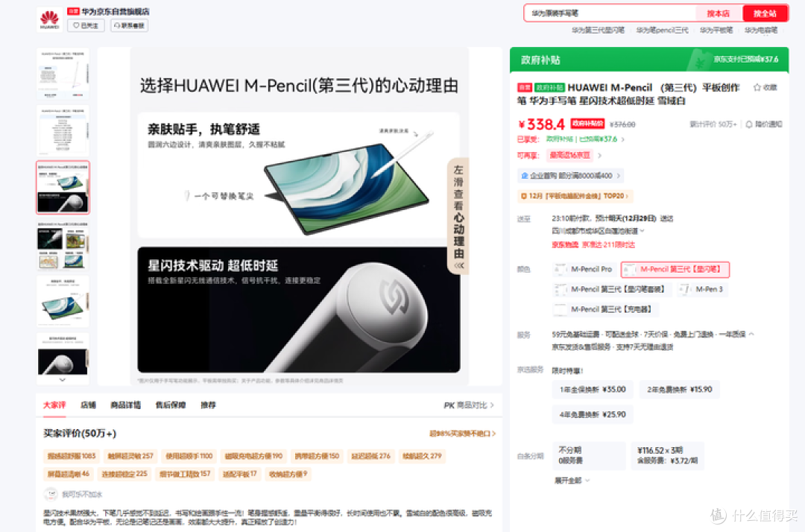The height and width of the screenshot is (532, 805).
Task: Select the ¥116.52×3期 installment option
Action: [x=667, y=455]
